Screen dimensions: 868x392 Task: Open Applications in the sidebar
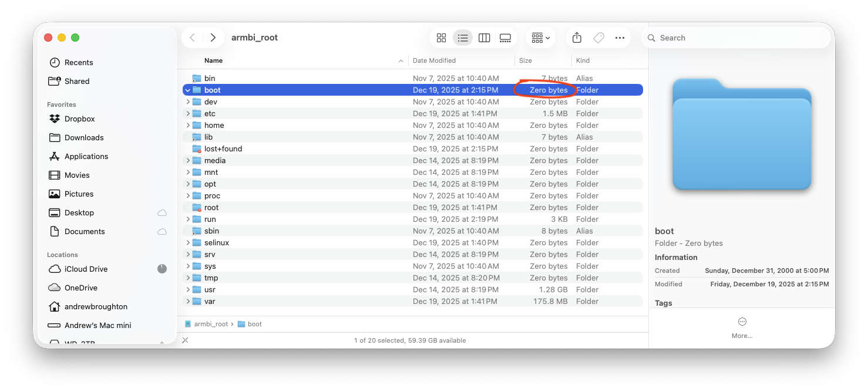[86, 156]
